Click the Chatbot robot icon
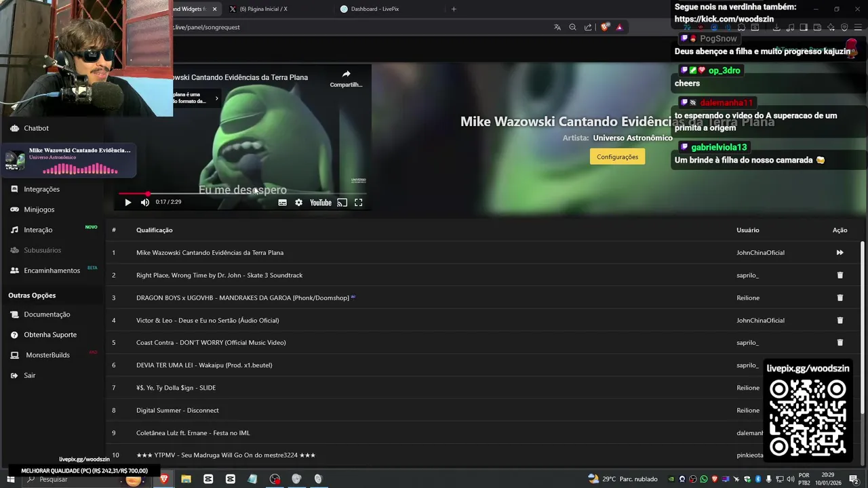 click(14, 128)
